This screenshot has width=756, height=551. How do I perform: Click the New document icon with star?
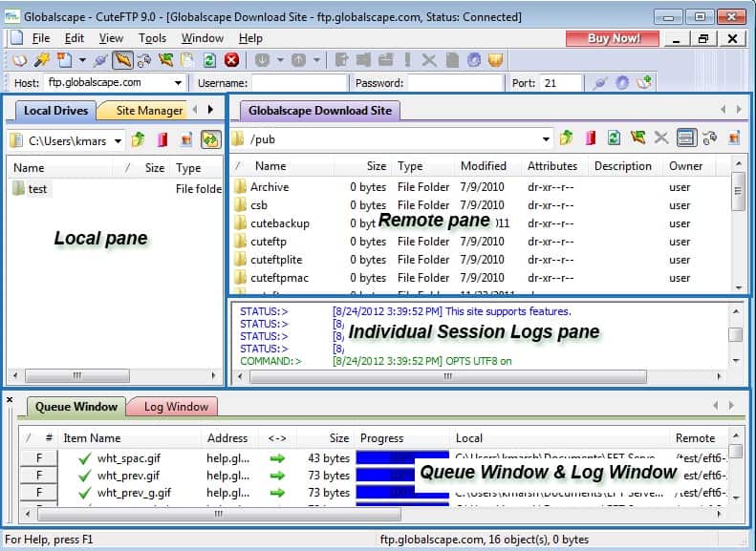point(65,60)
